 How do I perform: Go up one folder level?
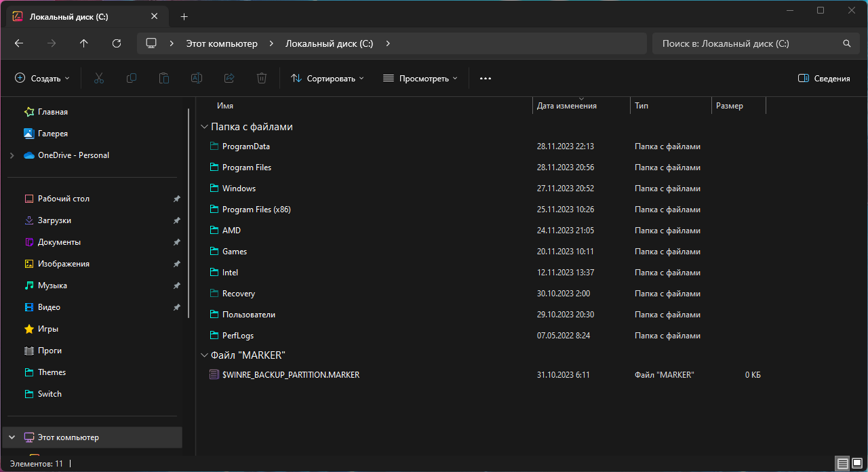(x=84, y=43)
